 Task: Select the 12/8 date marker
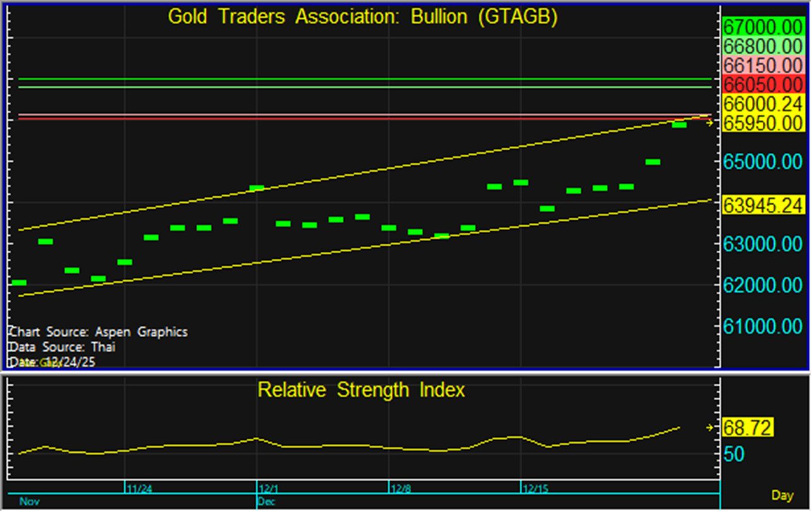[400, 489]
